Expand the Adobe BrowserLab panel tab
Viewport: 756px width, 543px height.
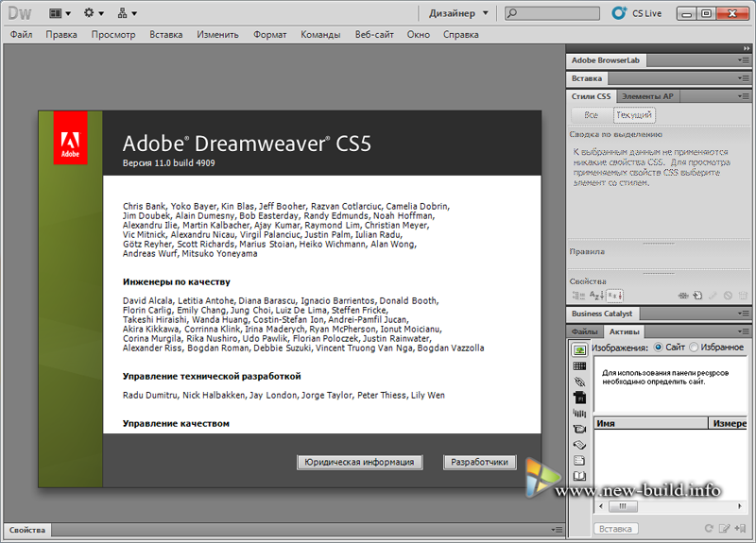(606, 60)
